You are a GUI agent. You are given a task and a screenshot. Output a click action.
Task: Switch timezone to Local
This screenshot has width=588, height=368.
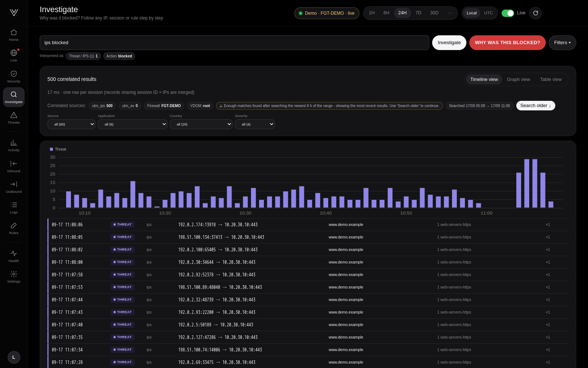472,13
